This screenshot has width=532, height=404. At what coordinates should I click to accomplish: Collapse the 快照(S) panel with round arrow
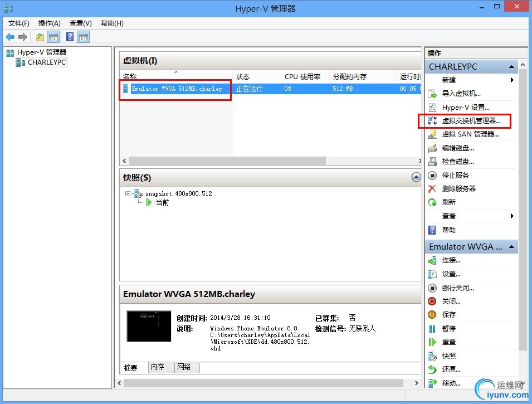pyautogui.click(x=416, y=177)
